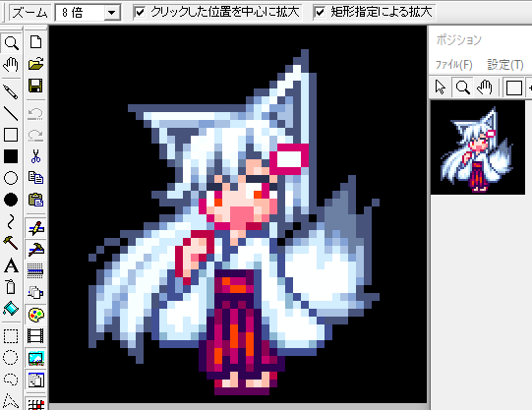Open the ファイル(F) menu
This screenshot has height=410, width=532.
(453, 65)
